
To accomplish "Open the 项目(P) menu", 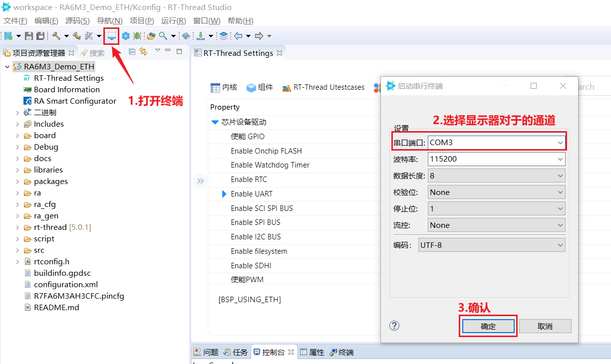I will 142,21.
